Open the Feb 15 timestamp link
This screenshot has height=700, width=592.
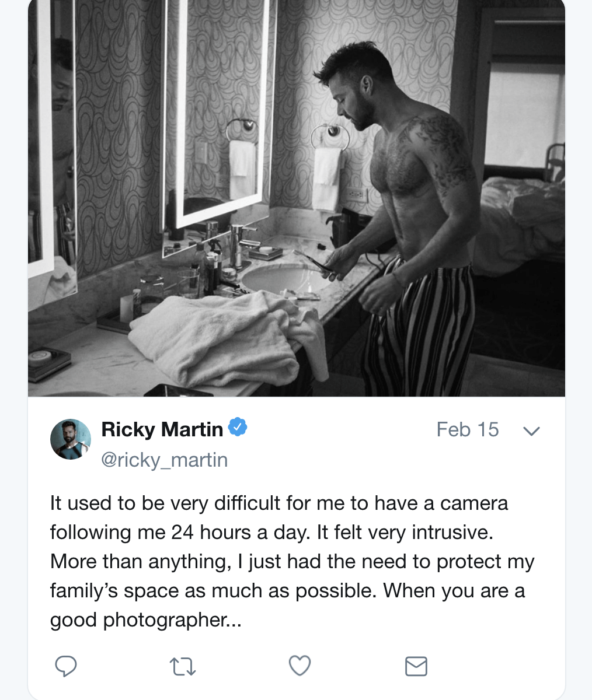pos(467,430)
